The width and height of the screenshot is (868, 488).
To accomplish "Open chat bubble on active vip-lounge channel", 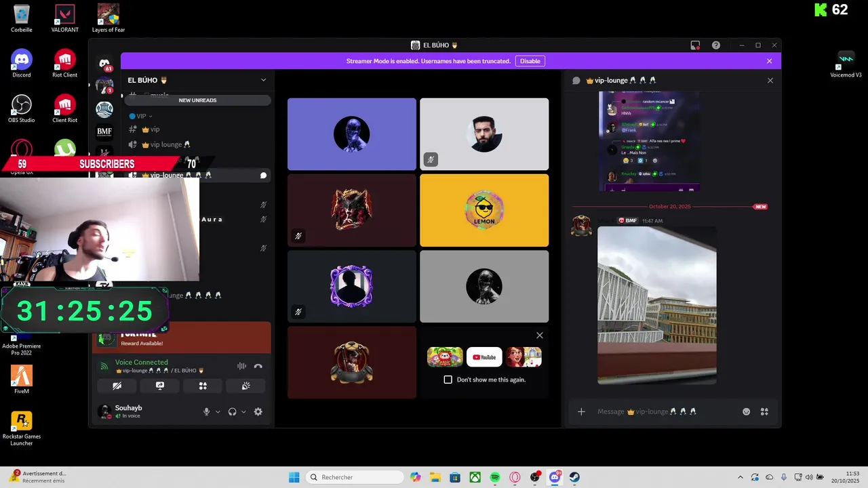I will tap(263, 176).
